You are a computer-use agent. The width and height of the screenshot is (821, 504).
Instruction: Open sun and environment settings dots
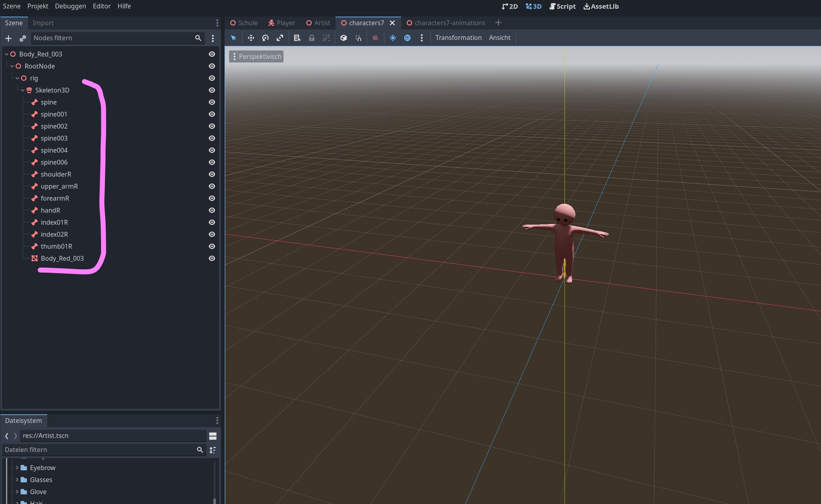pyautogui.click(x=422, y=38)
